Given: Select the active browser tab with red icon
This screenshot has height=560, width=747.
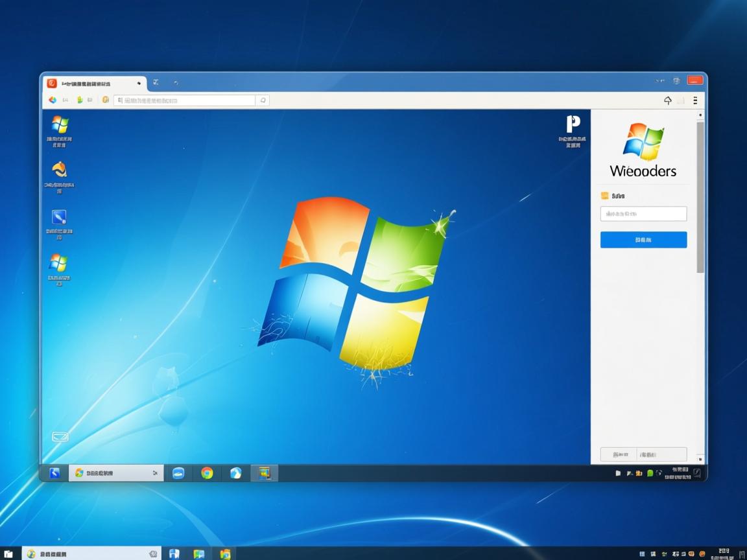Looking at the screenshot, I should pyautogui.click(x=94, y=84).
